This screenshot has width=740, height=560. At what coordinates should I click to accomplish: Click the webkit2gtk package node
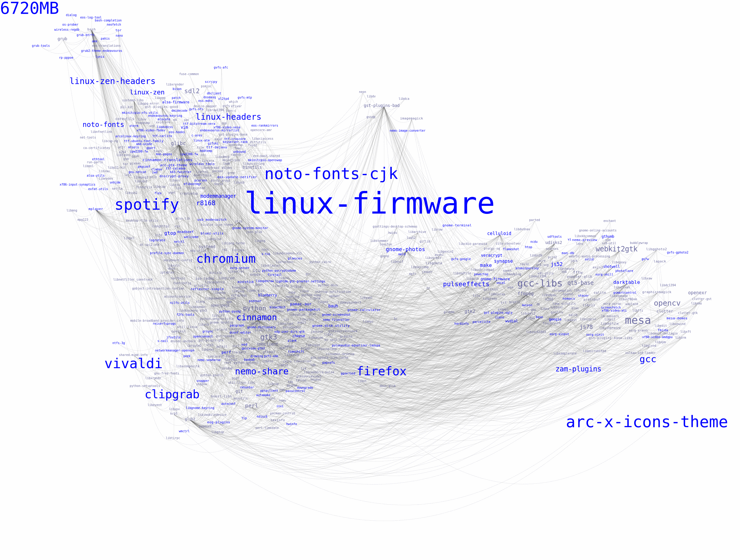(x=616, y=242)
